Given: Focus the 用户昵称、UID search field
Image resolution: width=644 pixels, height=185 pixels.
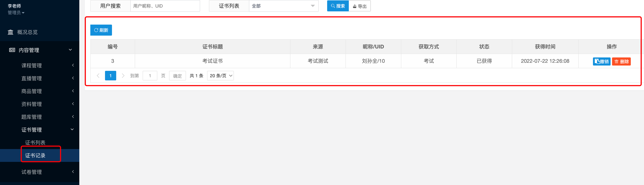Looking at the screenshot, I should (165, 6).
